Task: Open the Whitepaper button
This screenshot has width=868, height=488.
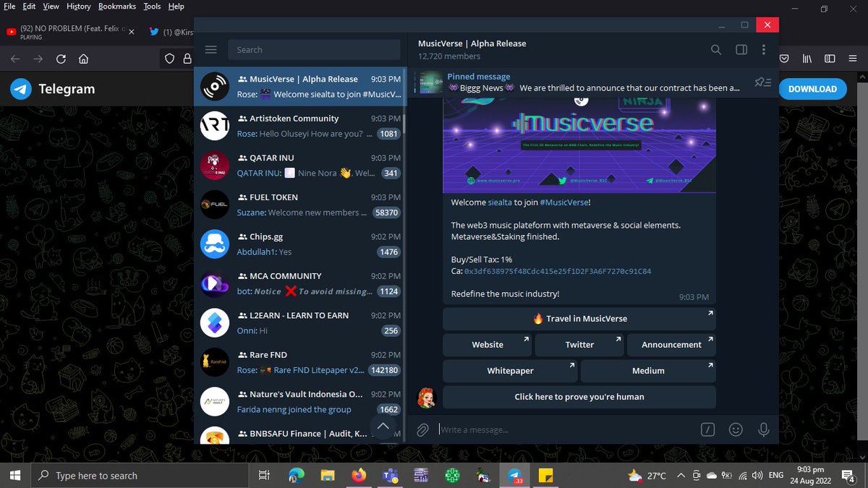Action: pos(510,370)
